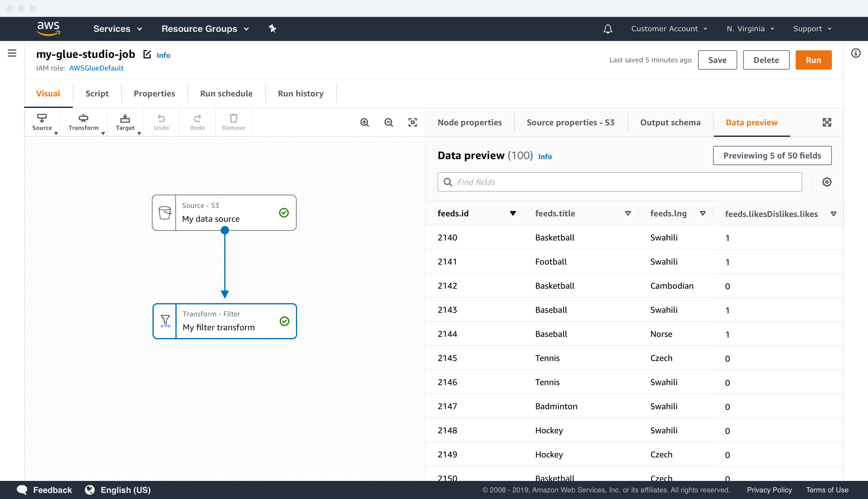Open the Run history tab
This screenshot has width=868, height=499.
300,93
